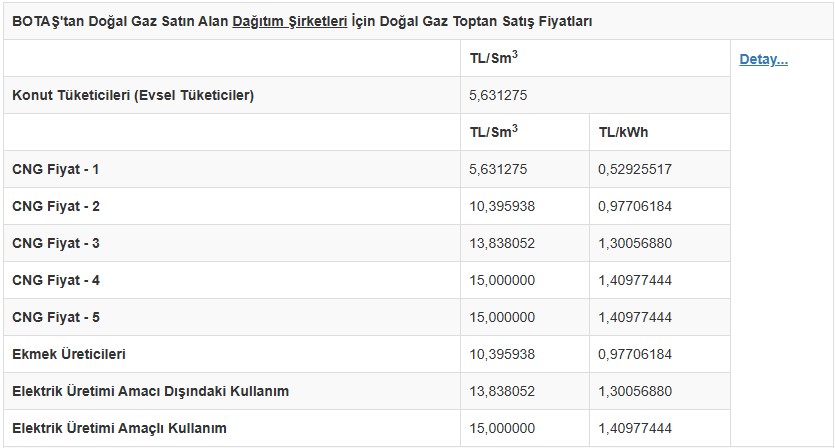Click the CNG Fiyat - 3 TL/kWh value 1,30056880
This screenshot has width=835, height=448.
click(634, 243)
